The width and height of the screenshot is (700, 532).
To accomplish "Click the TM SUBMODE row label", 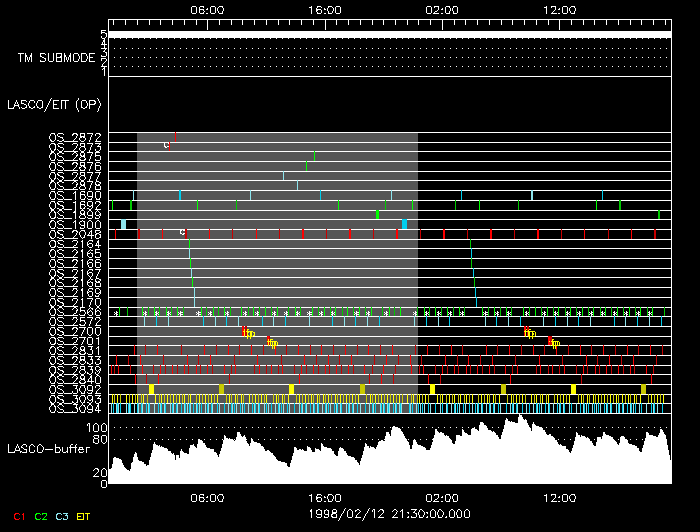I will 56,57.
